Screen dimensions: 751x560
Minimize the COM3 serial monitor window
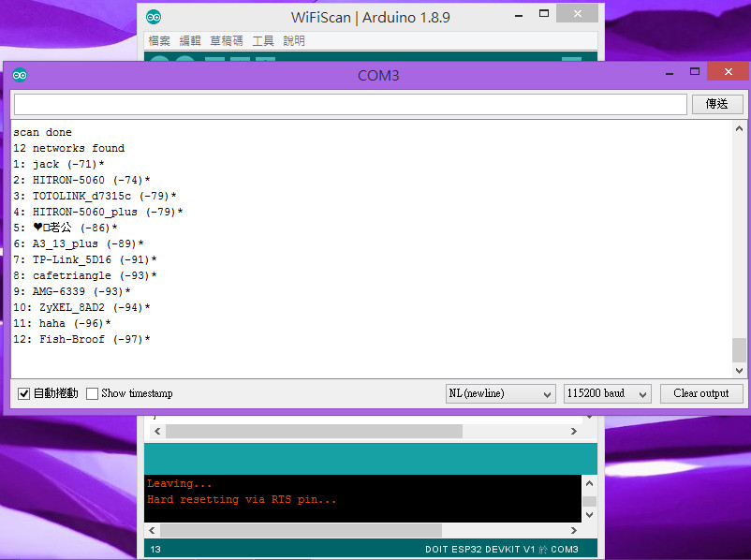pos(670,72)
